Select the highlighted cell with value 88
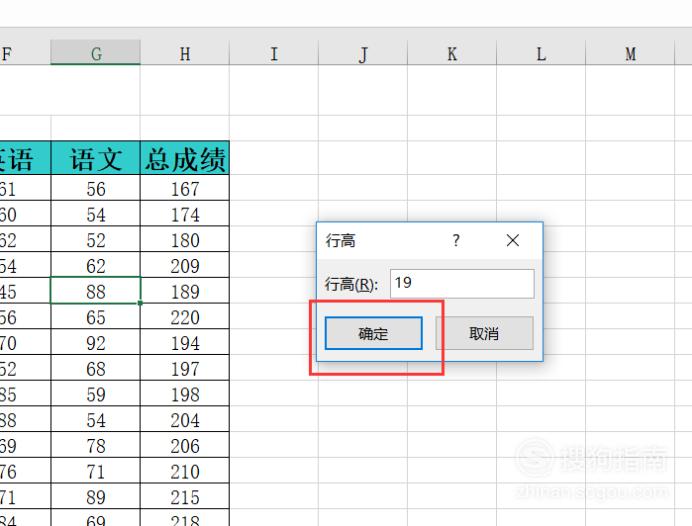The image size is (692, 526). (96, 290)
